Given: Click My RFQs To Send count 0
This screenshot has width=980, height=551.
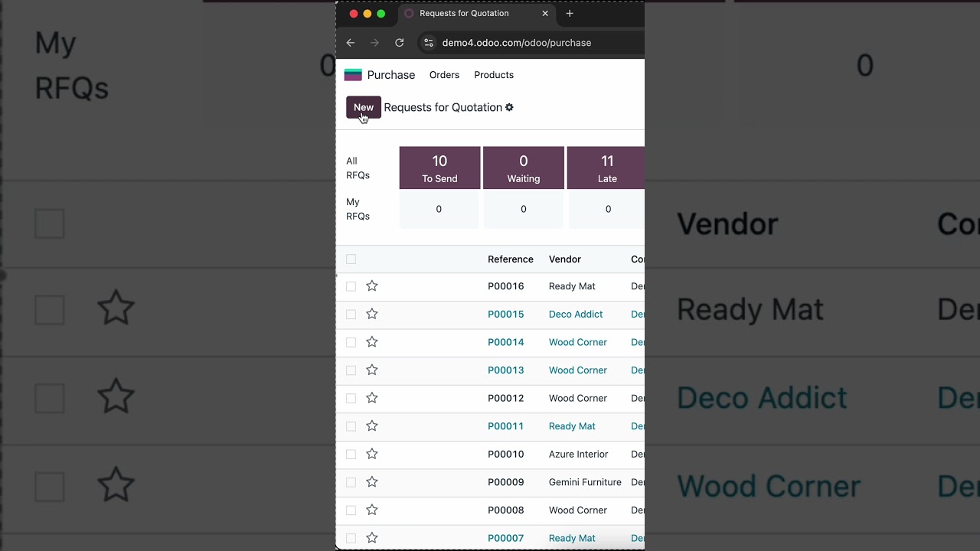Looking at the screenshot, I should [439, 209].
